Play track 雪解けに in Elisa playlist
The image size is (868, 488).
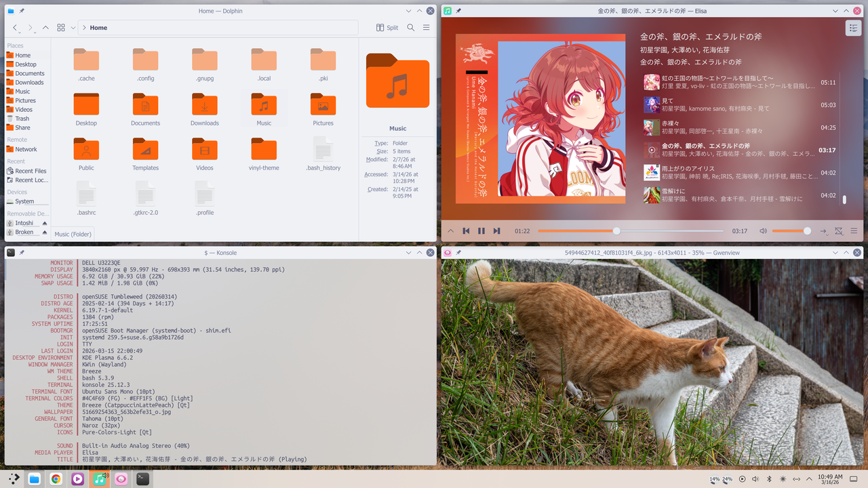[740, 195]
